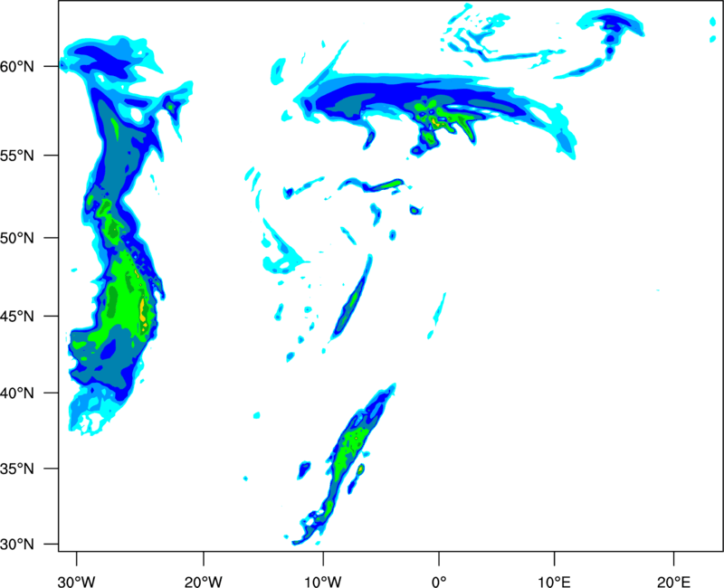Click the 20°W longitude label
This screenshot has height=588, width=724.
[204, 582]
